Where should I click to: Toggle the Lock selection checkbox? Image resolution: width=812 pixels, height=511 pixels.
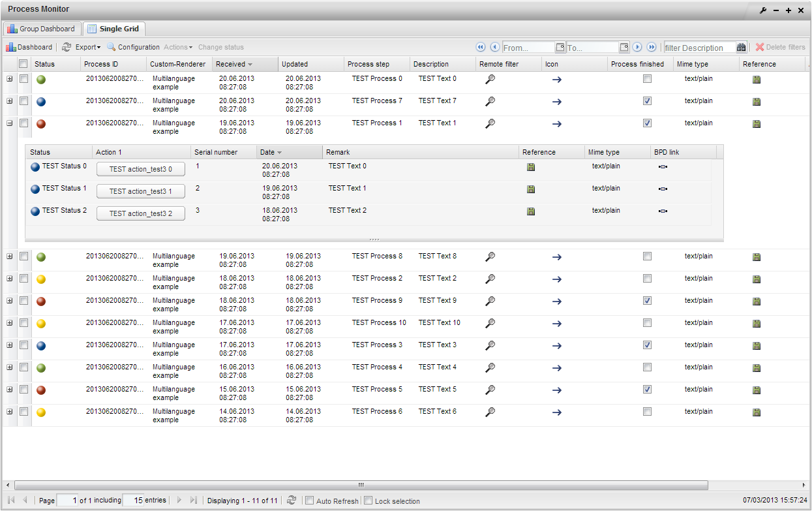pyautogui.click(x=368, y=501)
